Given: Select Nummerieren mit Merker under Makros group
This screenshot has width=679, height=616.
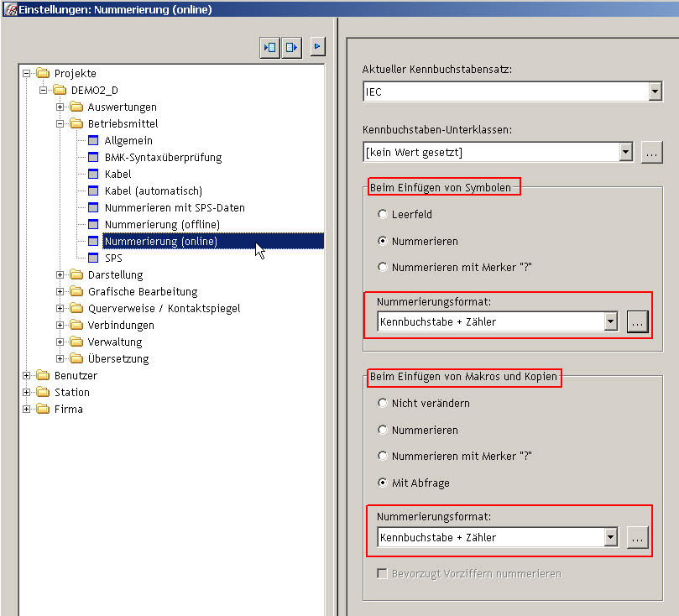Looking at the screenshot, I should pyautogui.click(x=383, y=456).
